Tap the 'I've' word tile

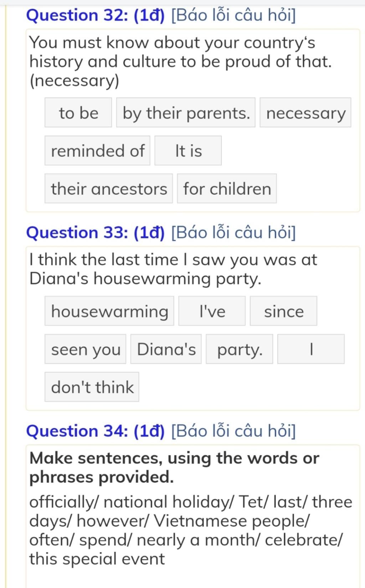(x=212, y=311)
